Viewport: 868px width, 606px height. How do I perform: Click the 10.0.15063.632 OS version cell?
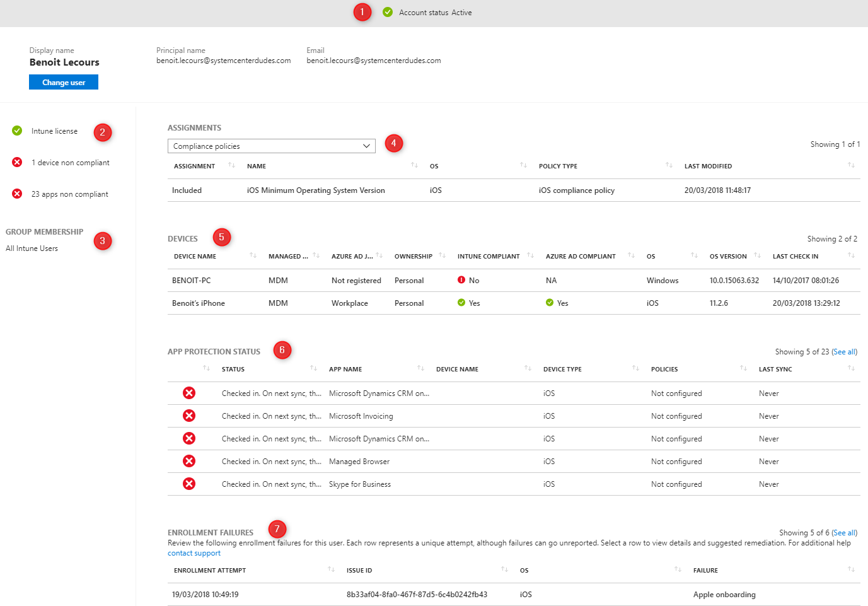point(734,281)
